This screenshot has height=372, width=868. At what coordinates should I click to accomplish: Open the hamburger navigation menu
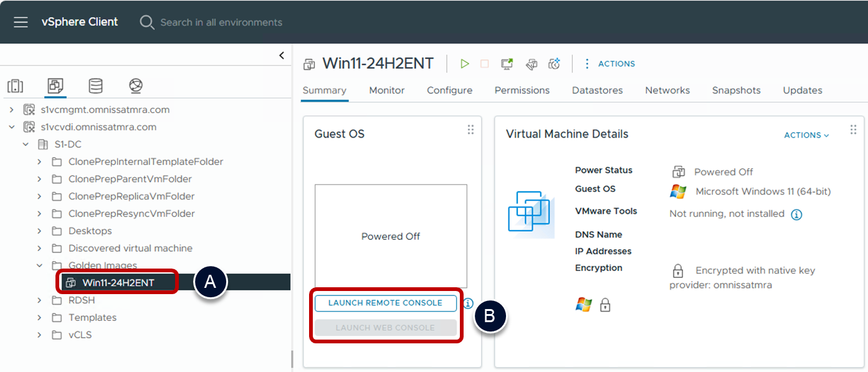(21, 22)
